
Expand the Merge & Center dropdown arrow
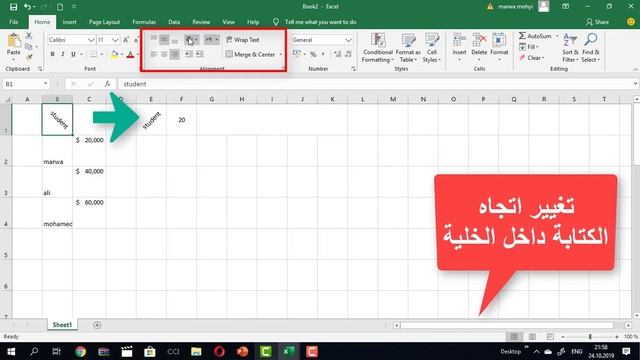[280, 54]
